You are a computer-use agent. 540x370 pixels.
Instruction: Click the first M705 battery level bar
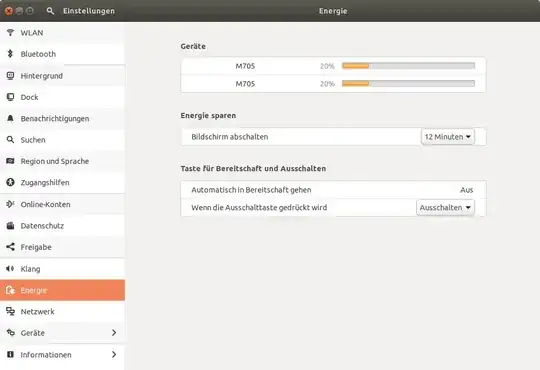408,66
